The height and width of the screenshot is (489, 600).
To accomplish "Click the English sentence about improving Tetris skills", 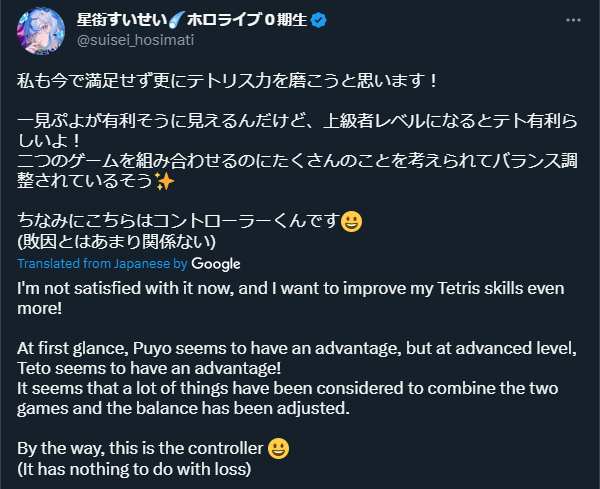I will coord(291,298).
